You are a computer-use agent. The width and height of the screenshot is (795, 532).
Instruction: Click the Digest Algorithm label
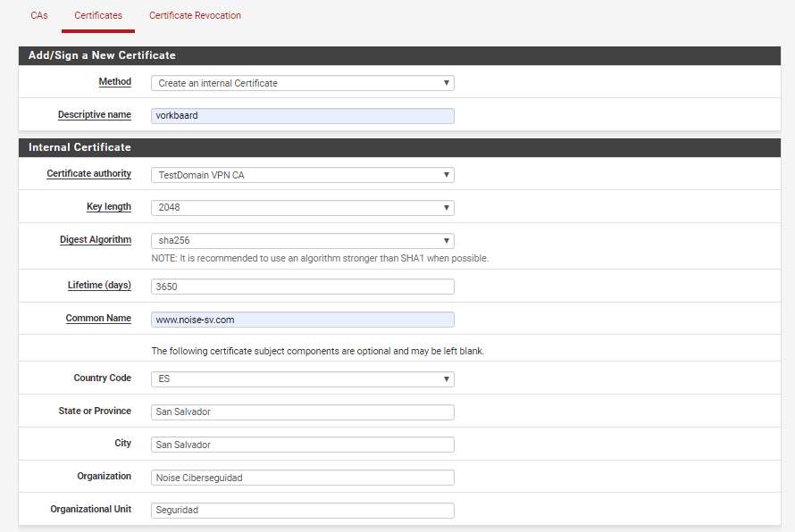(x=96, y=239)
